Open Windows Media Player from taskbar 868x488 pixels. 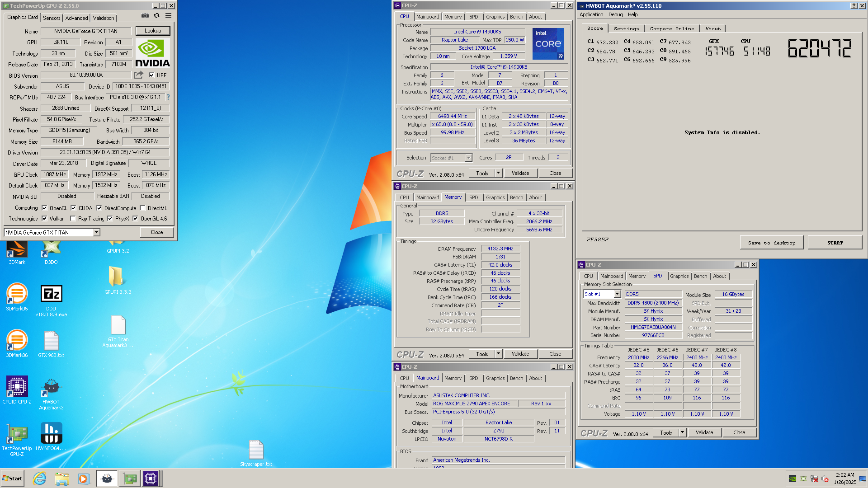[84, 479]
